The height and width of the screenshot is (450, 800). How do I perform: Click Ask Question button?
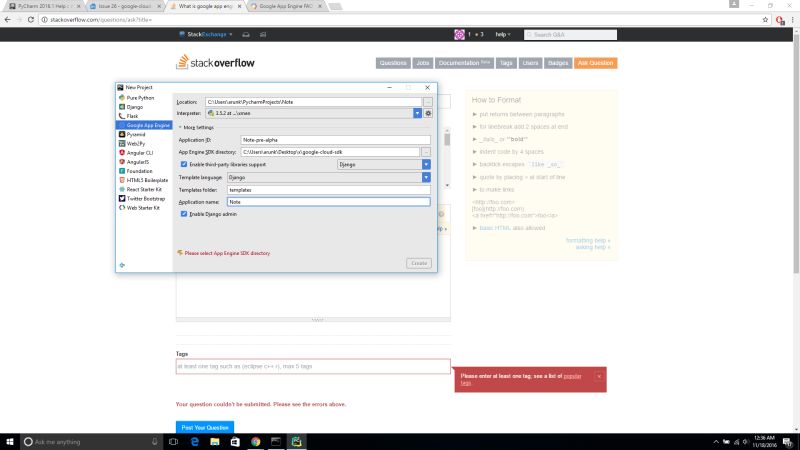595,63
